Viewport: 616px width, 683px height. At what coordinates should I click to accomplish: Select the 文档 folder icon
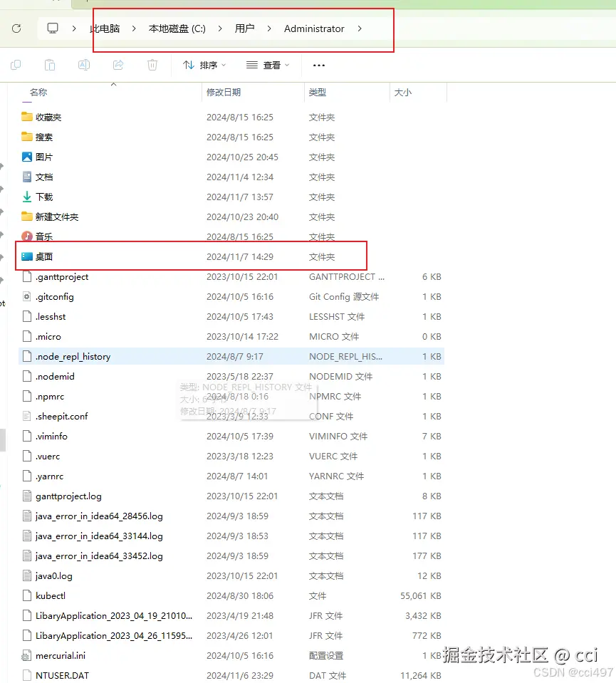27,177
